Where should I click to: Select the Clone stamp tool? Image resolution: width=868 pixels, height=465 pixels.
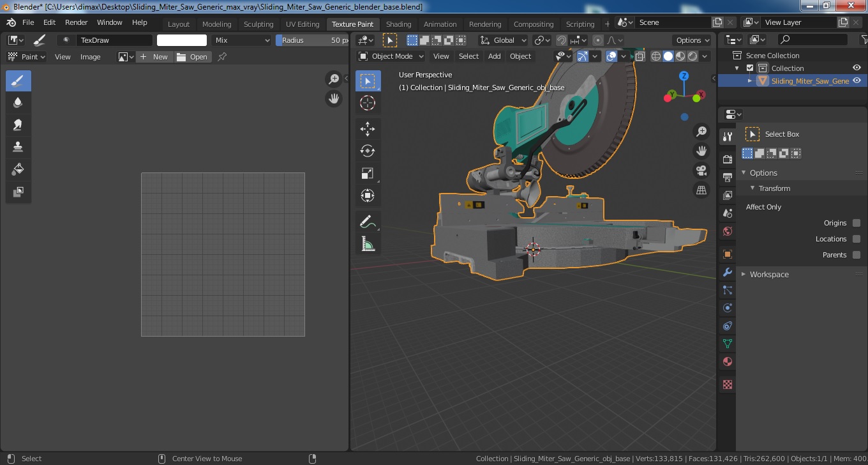(19, 148)
